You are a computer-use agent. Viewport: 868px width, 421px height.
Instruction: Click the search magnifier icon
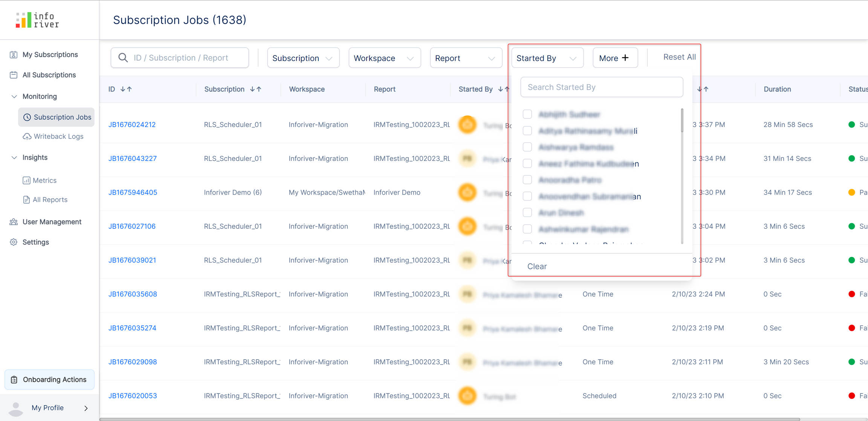point(123,58)
